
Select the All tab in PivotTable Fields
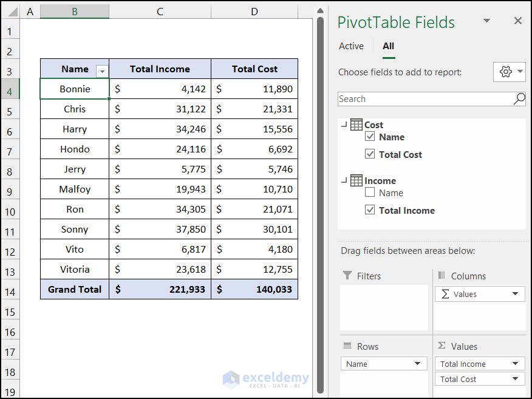click(x=388, y=46)
